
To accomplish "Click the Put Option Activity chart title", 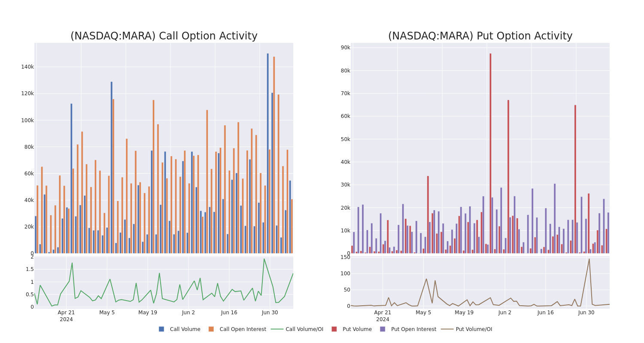I will pyautogui.click(x=480, y=36).
